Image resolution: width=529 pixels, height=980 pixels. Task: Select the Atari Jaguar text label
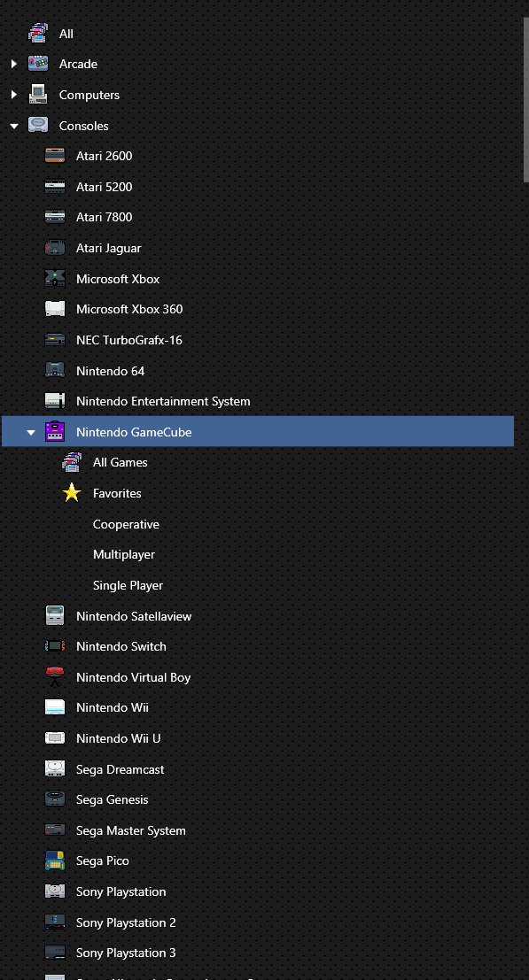109,248
